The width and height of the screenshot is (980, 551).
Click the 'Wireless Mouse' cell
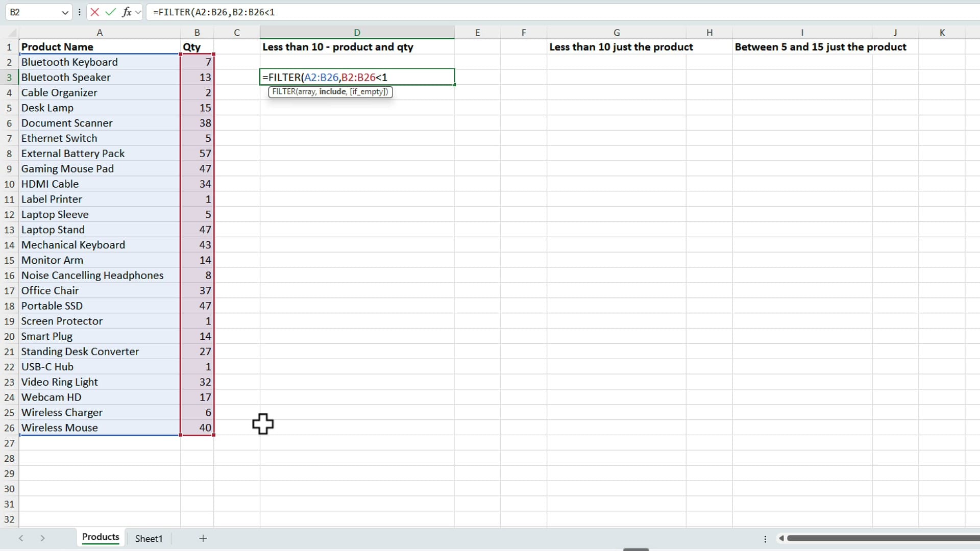100,428
